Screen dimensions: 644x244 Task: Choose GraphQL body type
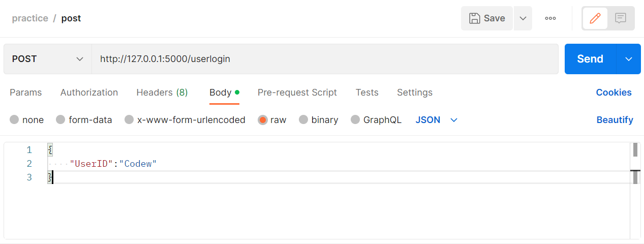pyautogui.click(x=355, y=120)
